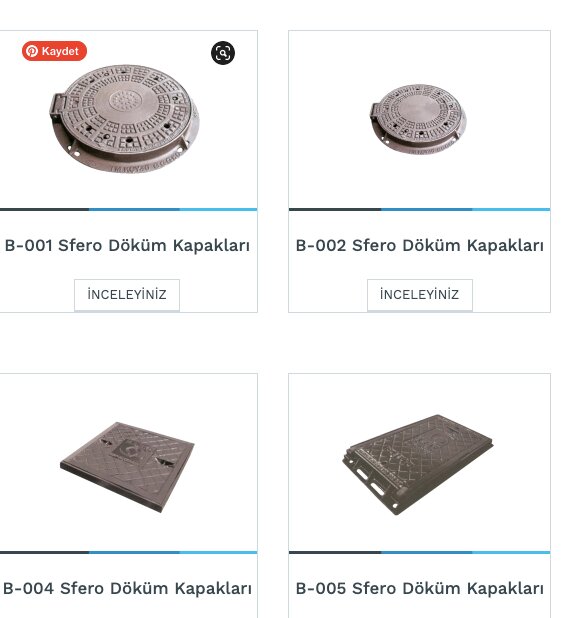Viewport: 562px width, 618px height.
Task: Click the divider bar below B-001 image
Action: tap(128, 210)
